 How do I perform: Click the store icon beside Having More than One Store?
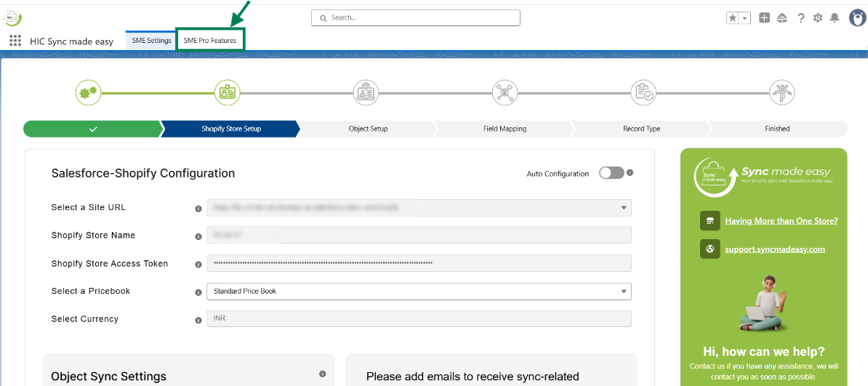point(710,220)
